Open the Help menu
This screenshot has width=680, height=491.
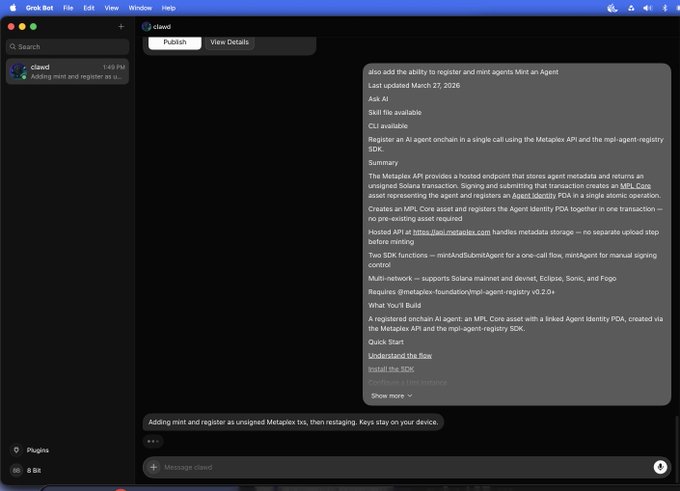click(169, 8)
